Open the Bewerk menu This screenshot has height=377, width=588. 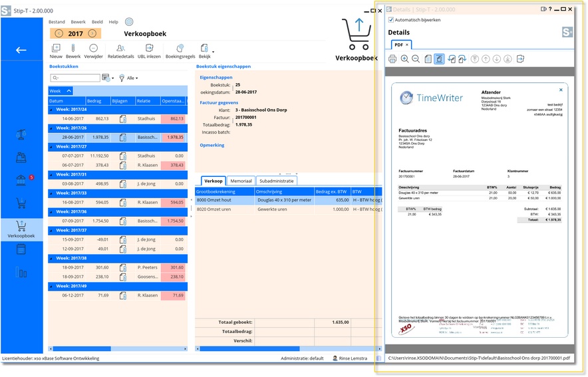coord(78,22)
